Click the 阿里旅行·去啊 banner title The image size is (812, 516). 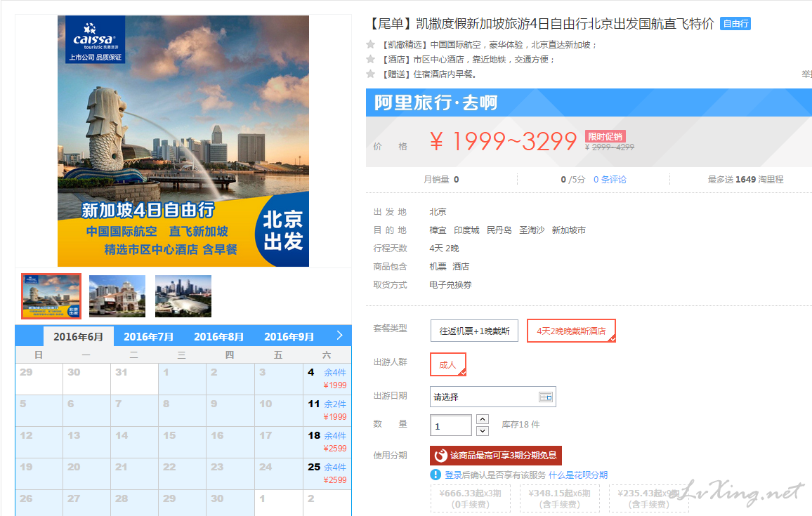(436, 102)
